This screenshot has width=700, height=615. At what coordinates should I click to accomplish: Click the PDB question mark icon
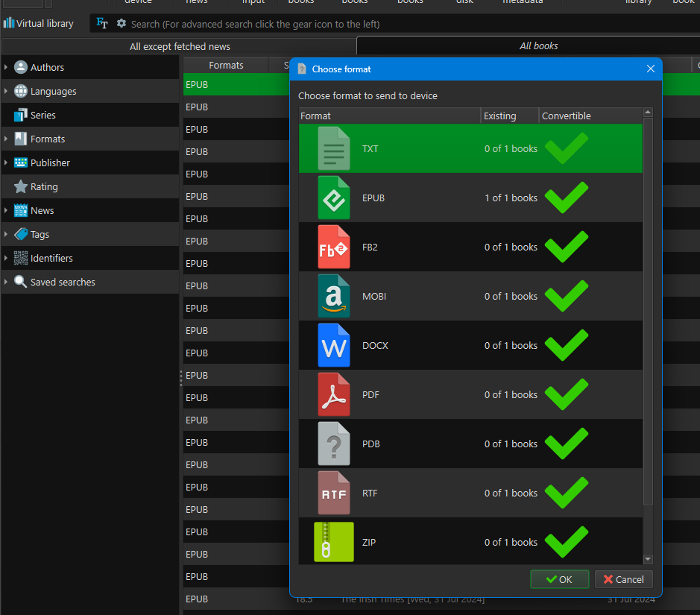(333, 444)
